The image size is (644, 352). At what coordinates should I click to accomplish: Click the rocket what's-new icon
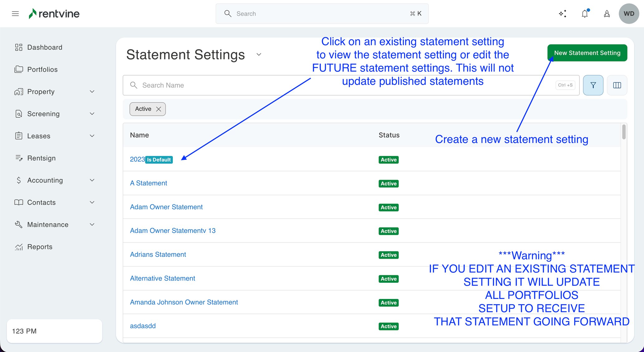tap(607, 13)
